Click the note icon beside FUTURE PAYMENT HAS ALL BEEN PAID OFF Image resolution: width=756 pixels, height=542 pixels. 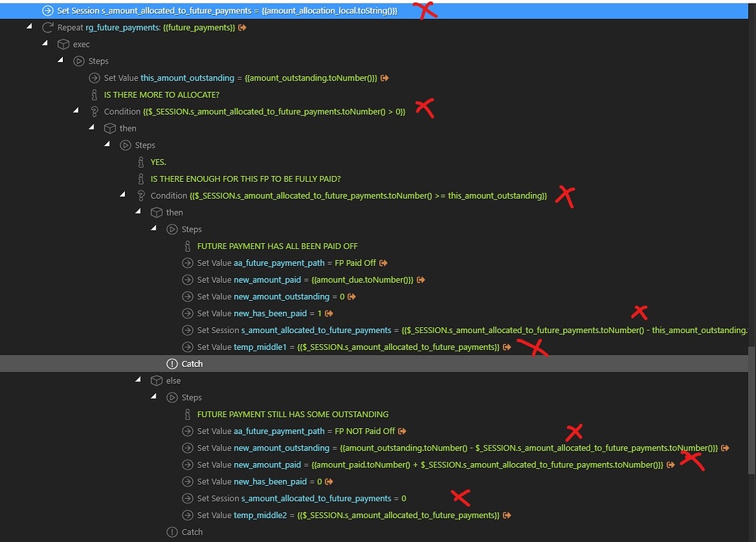[188, 245]
